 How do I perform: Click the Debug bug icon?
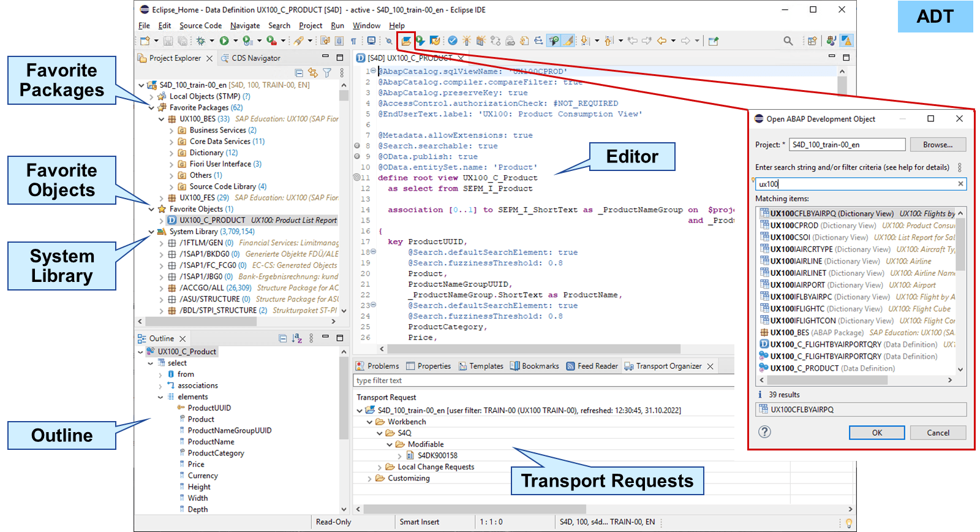tap(201, 41)
